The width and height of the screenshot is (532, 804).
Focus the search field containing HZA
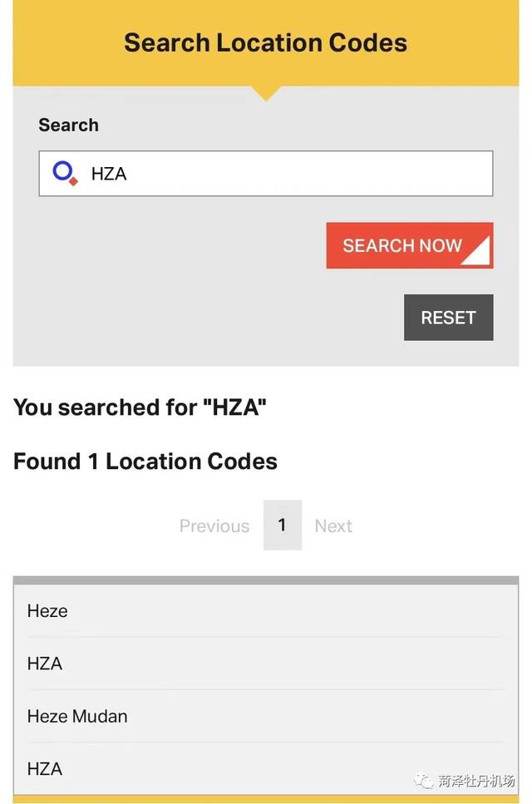[x=266, y=173]
